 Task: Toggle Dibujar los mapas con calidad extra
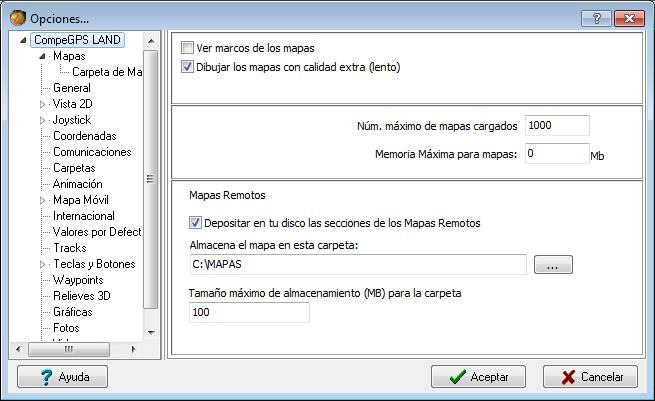188,68
